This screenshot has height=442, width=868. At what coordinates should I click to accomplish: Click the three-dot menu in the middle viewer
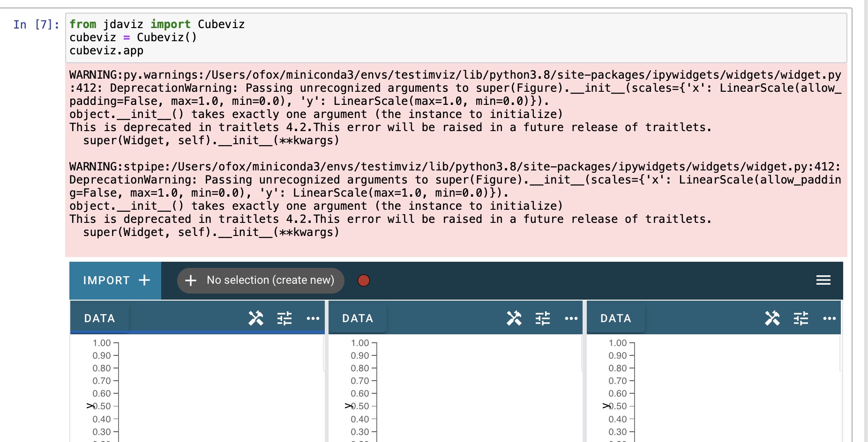coord(571,318)
